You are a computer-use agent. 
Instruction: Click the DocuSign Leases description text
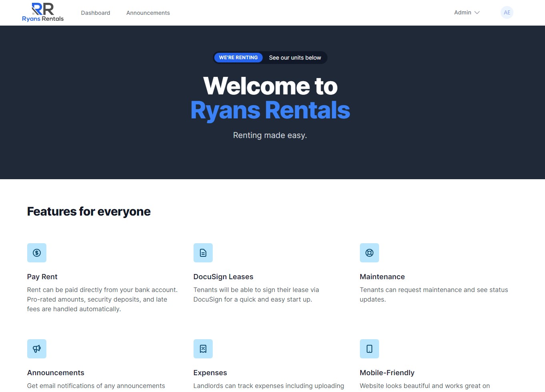tap(256, 294)
